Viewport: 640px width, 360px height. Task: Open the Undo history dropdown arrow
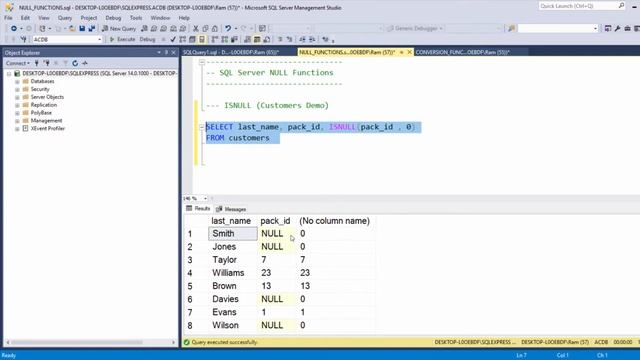pos(236,29)
